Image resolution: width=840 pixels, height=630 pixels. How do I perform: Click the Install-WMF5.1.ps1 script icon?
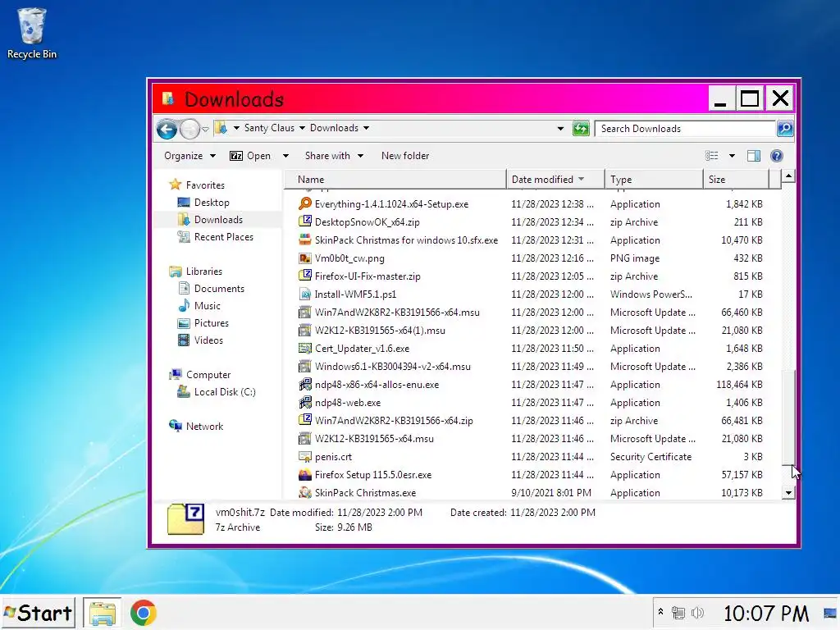[305, 294]
